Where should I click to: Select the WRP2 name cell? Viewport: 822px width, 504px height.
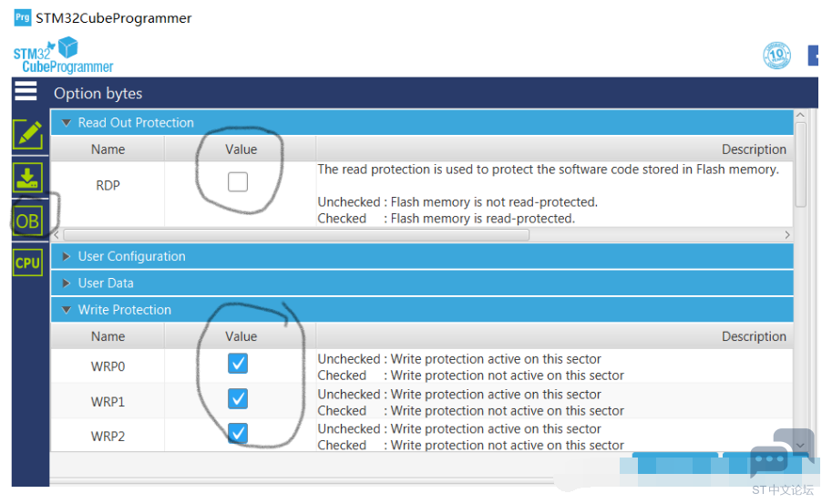pyautogui.click(x=108, y=436)
